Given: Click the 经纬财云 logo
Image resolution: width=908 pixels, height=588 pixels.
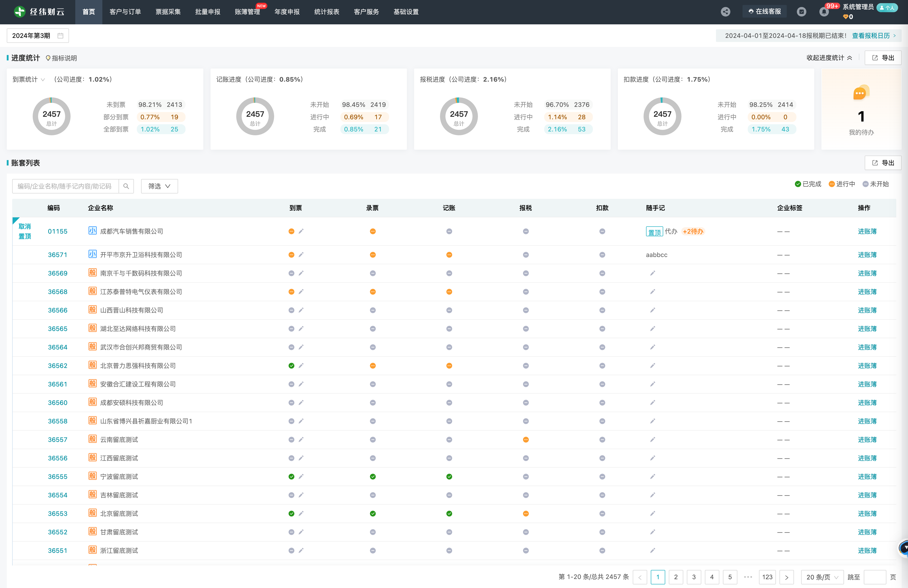Looking at the screenshot, I should [x=39, y=12].
